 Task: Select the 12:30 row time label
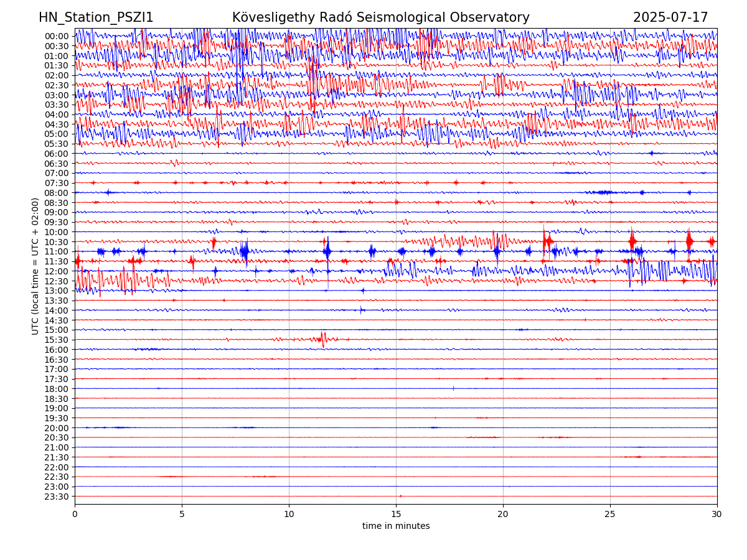[57, 281]
